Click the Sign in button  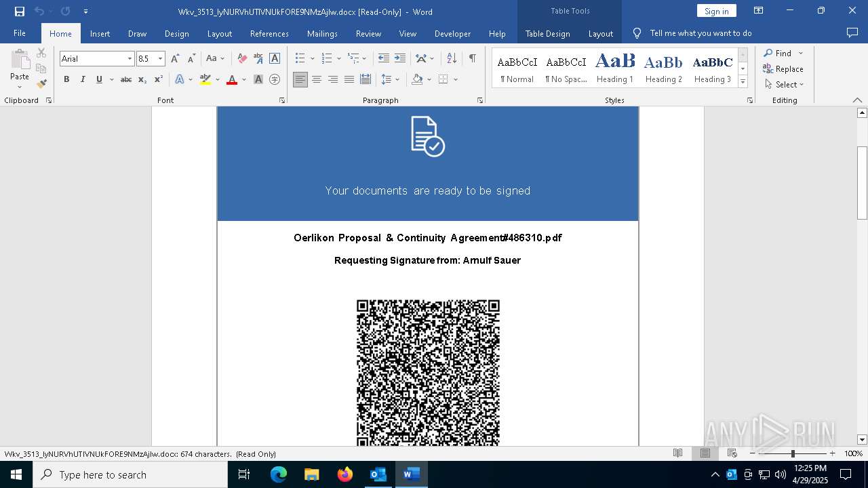click(716, 11)
